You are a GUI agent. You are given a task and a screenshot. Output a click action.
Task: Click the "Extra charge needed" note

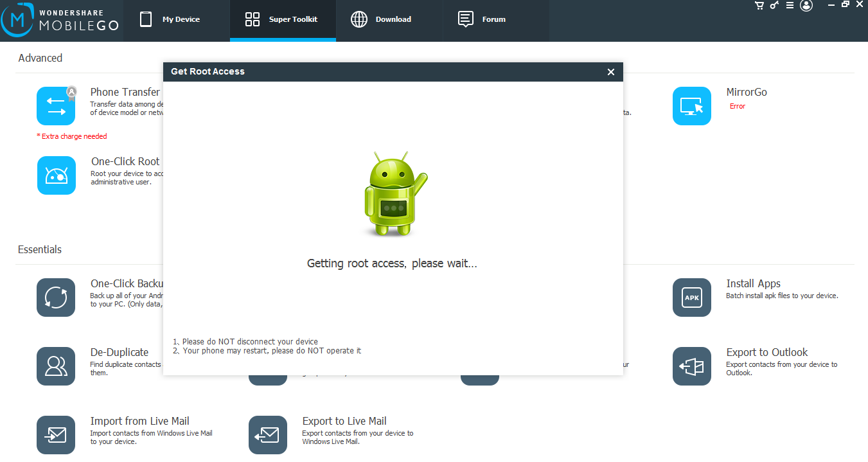coord(72,136)
